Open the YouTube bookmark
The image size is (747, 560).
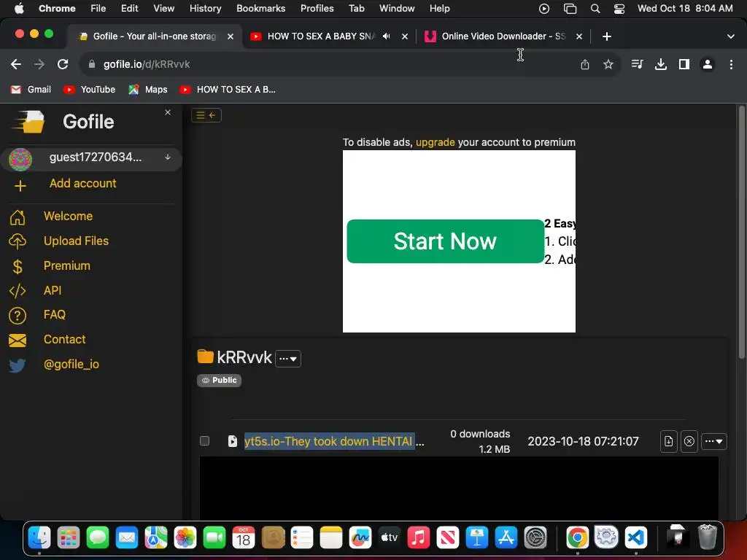90,90
